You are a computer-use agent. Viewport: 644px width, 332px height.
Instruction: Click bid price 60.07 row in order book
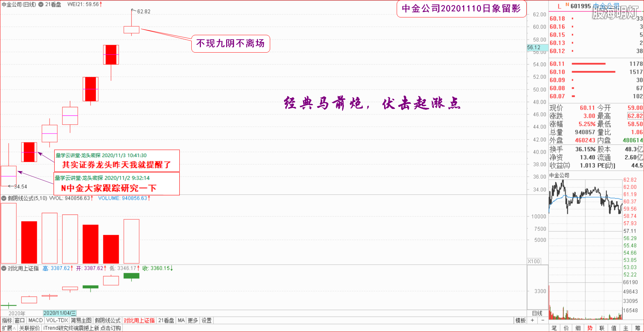tap(596, 96)
